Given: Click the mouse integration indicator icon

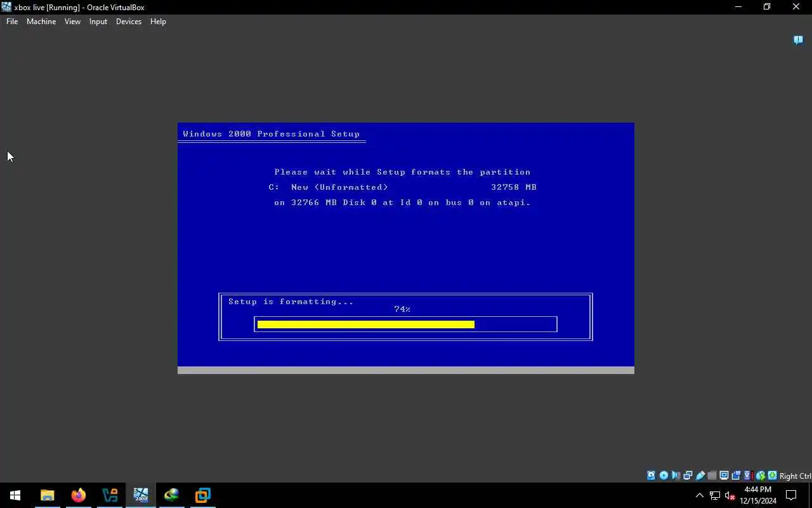Looking at the screenshot, I should point(760,476).
